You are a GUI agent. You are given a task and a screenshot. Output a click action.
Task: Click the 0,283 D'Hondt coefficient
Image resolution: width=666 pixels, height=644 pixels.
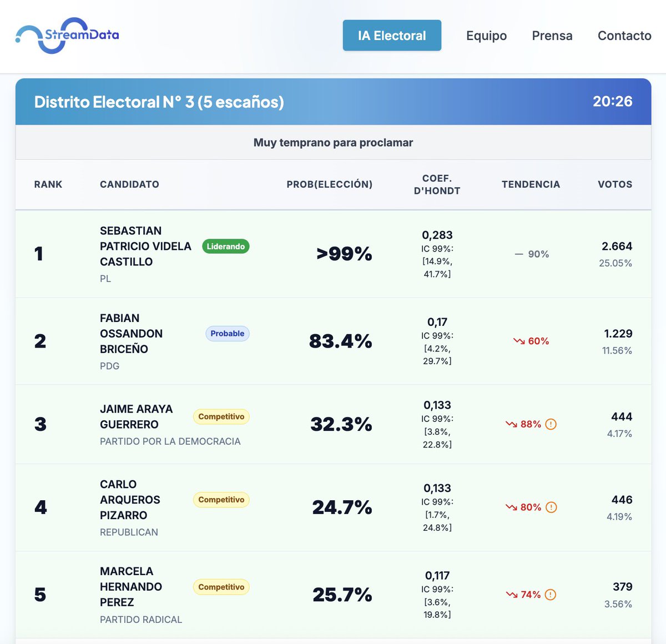(437, 235)
